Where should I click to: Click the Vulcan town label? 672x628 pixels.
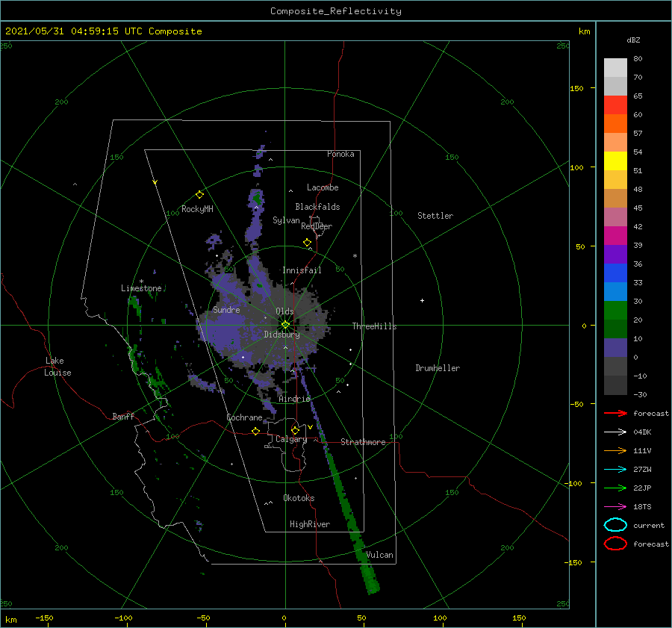click(379, 555)
